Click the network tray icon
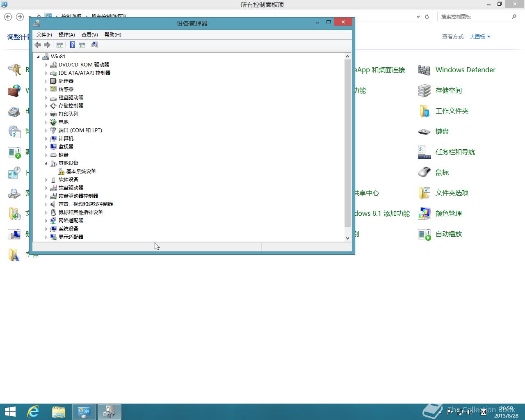Screen dimensions: 525x420 point(460,411)
